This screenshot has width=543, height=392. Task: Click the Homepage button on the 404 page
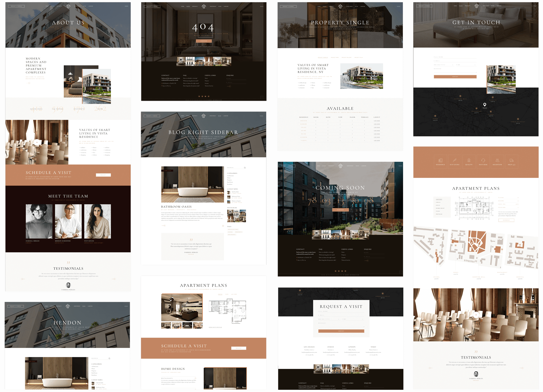pyautogui.click(x=204, y=41)
